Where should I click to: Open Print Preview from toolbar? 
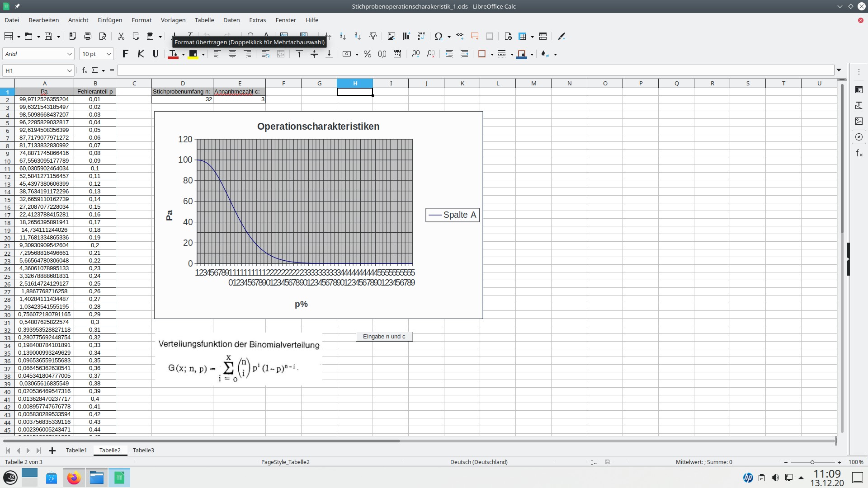[x=103, y=36]
